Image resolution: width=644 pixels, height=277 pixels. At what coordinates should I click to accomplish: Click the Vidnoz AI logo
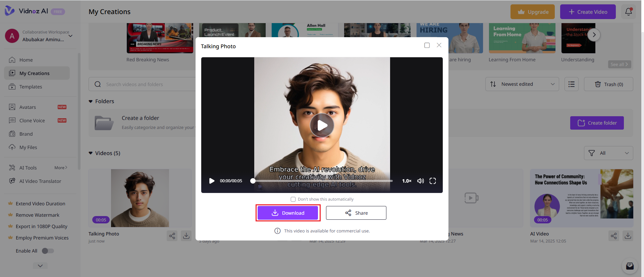(26, 11)
